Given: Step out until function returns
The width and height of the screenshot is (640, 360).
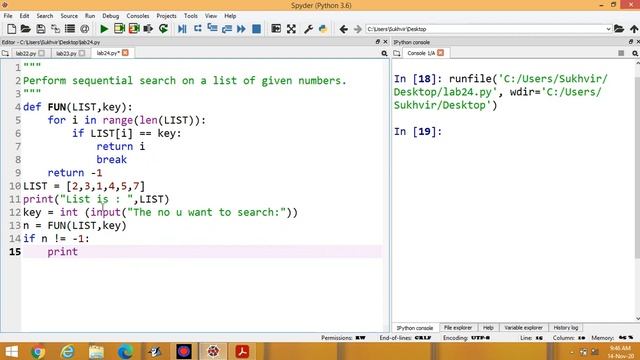Looking at the screenshot, I should point(227,29).
